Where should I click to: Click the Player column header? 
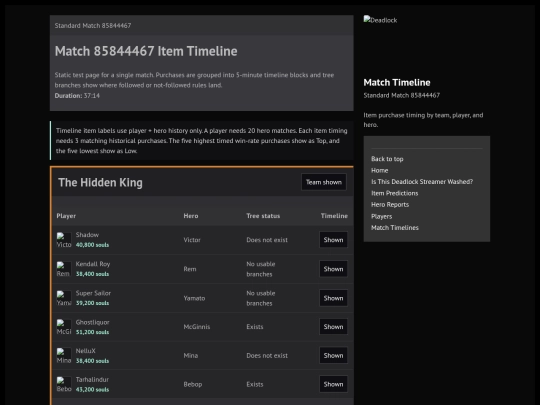pyautogui.click(x=66, y=216)
